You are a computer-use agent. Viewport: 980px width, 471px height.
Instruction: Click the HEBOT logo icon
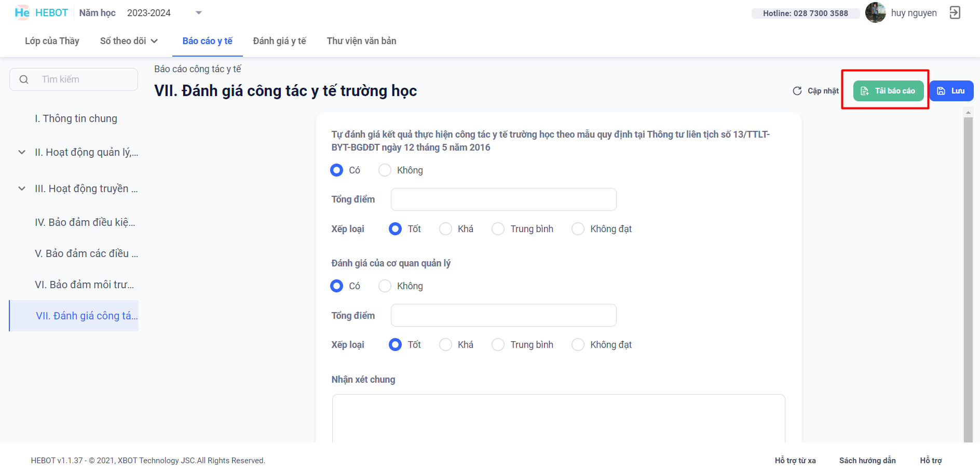[22, 13]
